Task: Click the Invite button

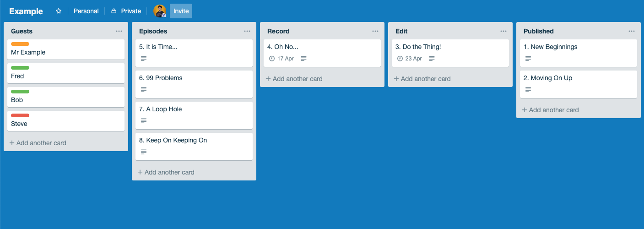Action: [181, 11]
